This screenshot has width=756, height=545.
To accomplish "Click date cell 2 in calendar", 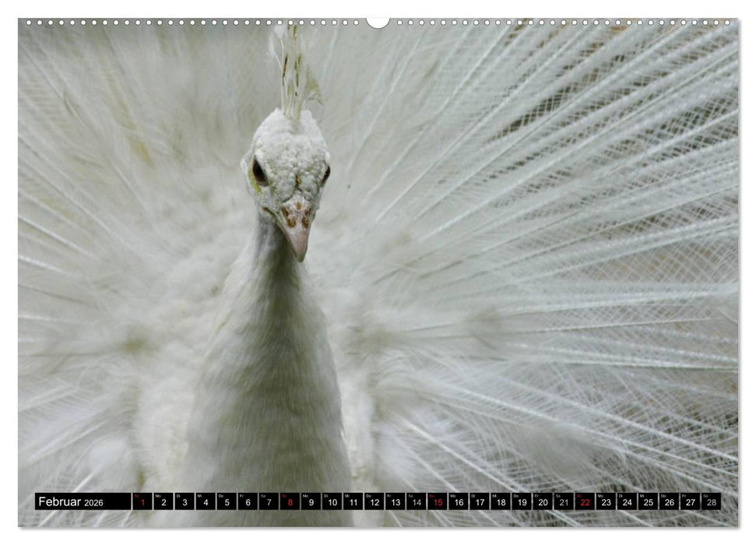I will 164,502.
